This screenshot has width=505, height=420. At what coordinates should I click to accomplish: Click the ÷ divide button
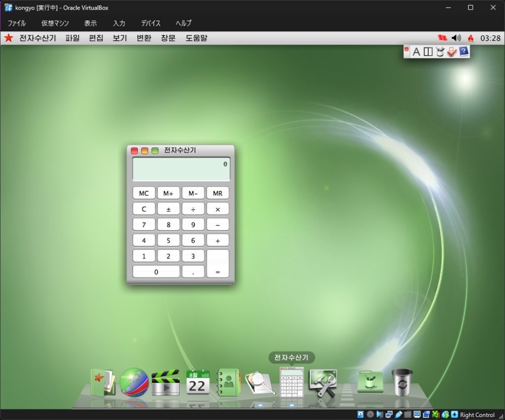point(193,209)
